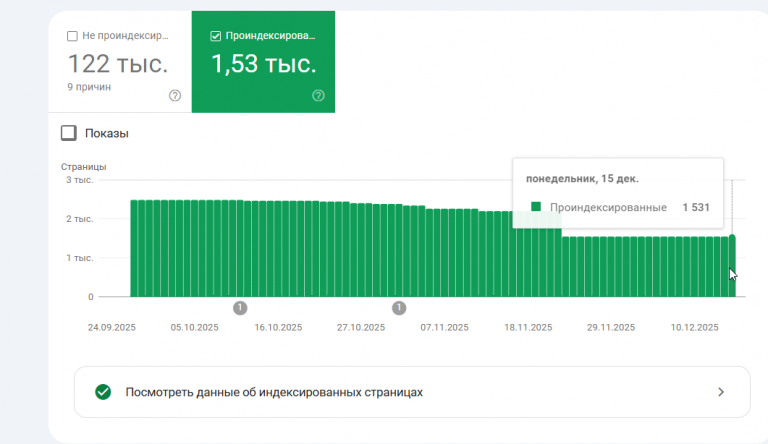Select the 122 тыс. not indexed card
Viewport: 768px width, 444px height.
(120, 62)
